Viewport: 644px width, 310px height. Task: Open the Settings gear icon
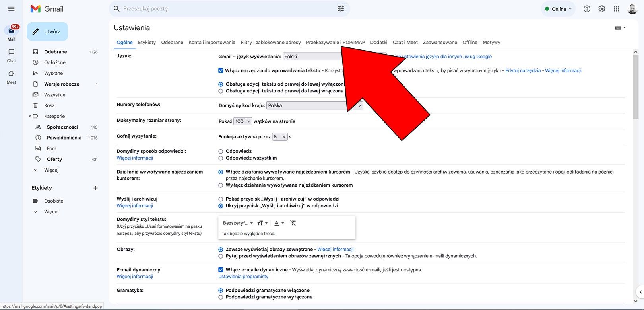[x=602, y=9]
